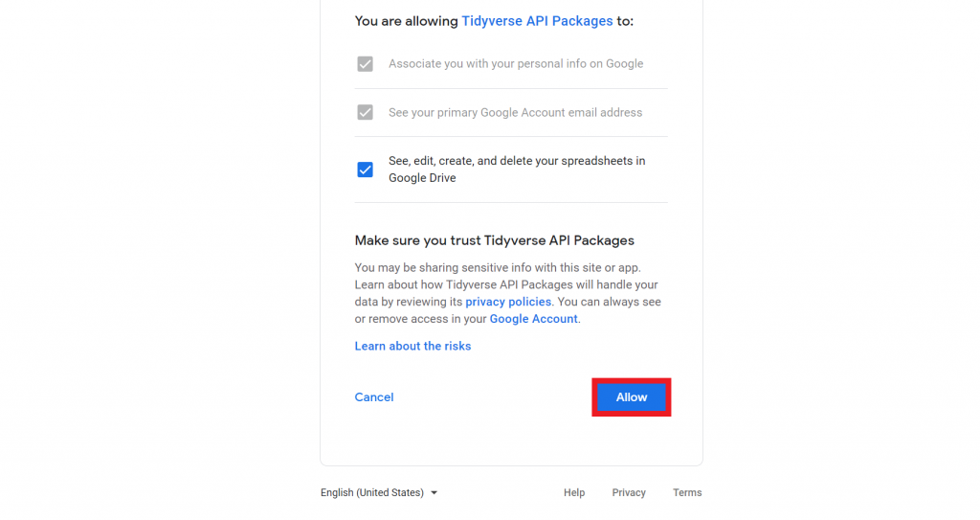980x520 pixels.
Task: Uncheck the spreadsheets in Google Drive permission checkbox
Action: tap(365, 170)
